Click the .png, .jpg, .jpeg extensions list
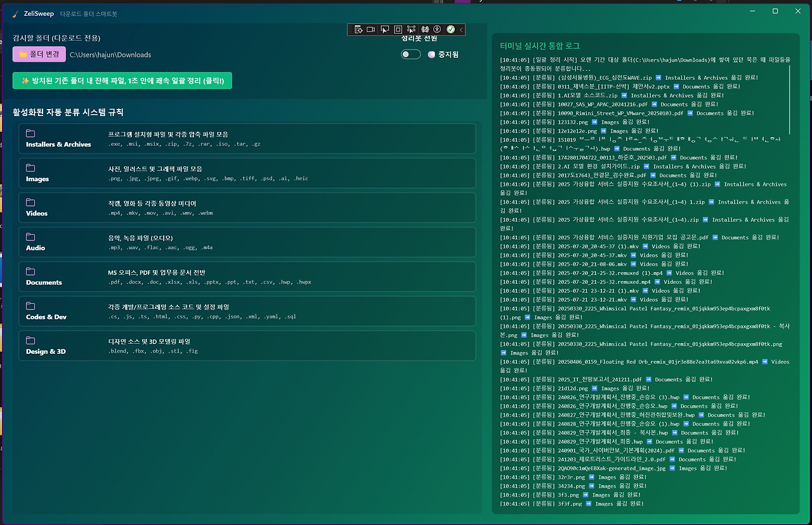812x525 pixels. (x=208, y=179)
